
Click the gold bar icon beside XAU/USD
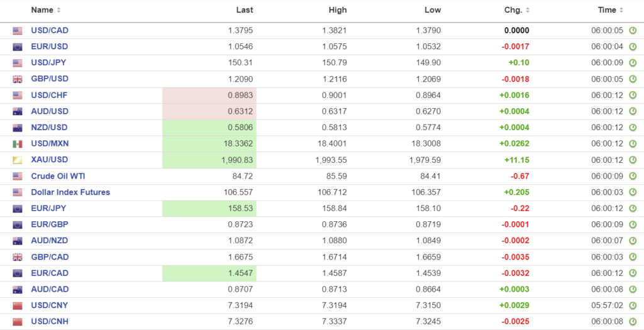click(18, 160)
